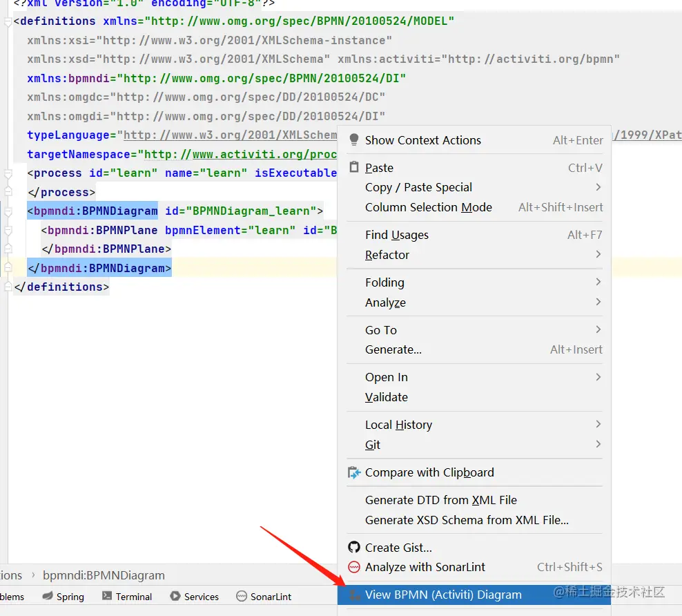Click the process name="learn" attribute
The width and height of the screenshot is (682, 616).
click(x=206, y=173)
